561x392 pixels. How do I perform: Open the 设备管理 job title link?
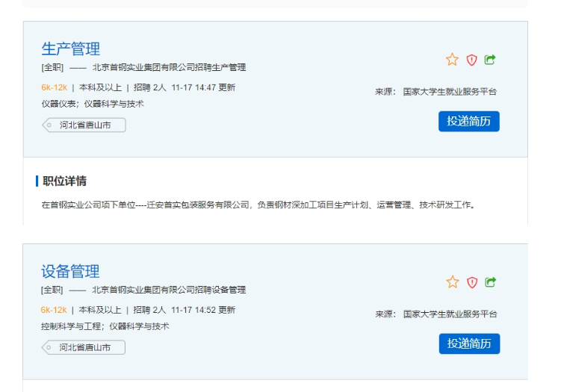[70, 271]
